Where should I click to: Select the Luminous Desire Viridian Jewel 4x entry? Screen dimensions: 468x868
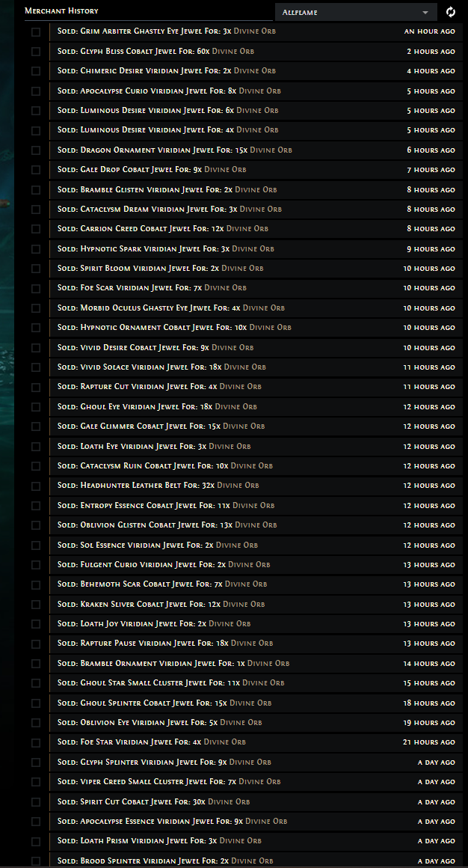coord(256,130)
